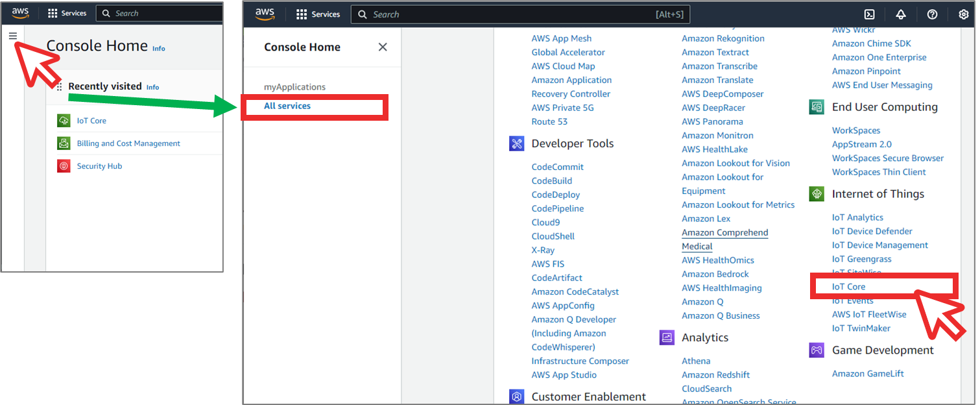This screenshot has height=405, width=980.
Task: Open IoT Device Management link
Action: (x=880, y=245)
